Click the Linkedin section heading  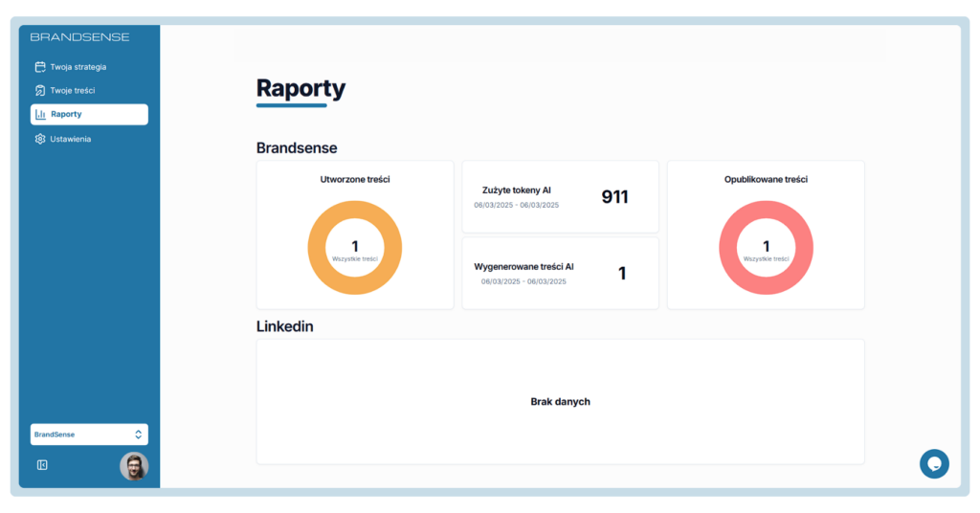pyautogui.click(x=284, y=326)
